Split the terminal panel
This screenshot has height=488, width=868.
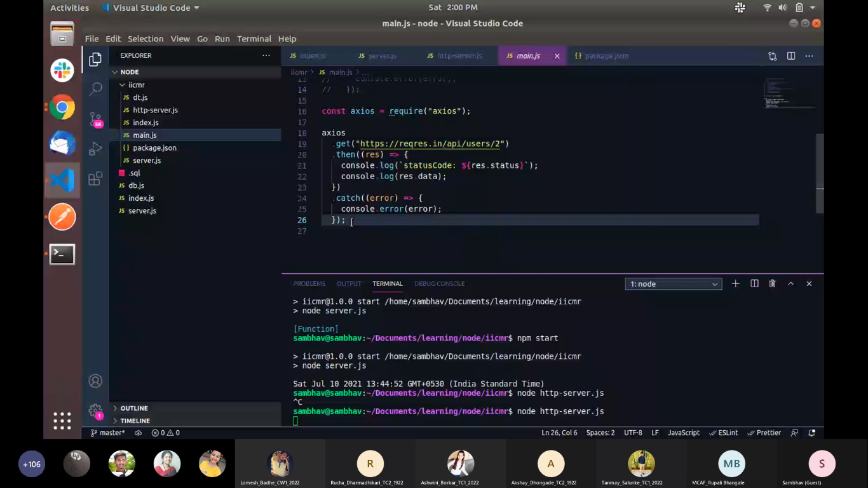point(754,284)
